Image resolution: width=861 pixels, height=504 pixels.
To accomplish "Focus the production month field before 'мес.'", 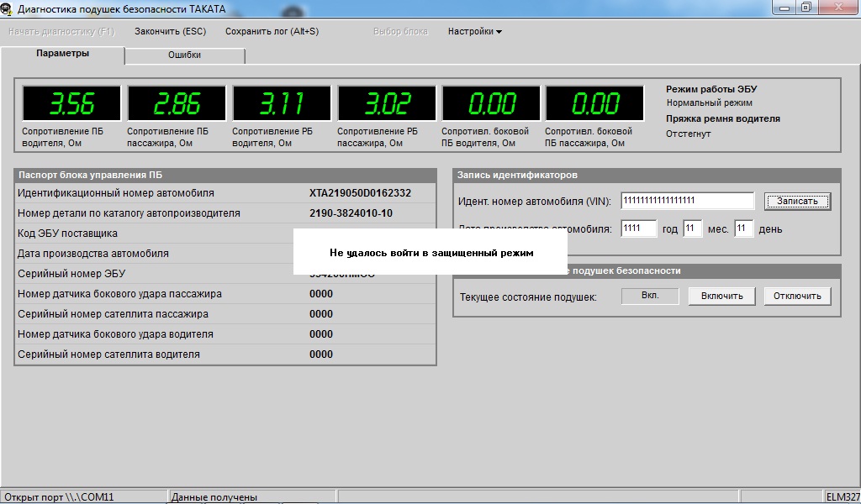I will click(x=693, y=228).
